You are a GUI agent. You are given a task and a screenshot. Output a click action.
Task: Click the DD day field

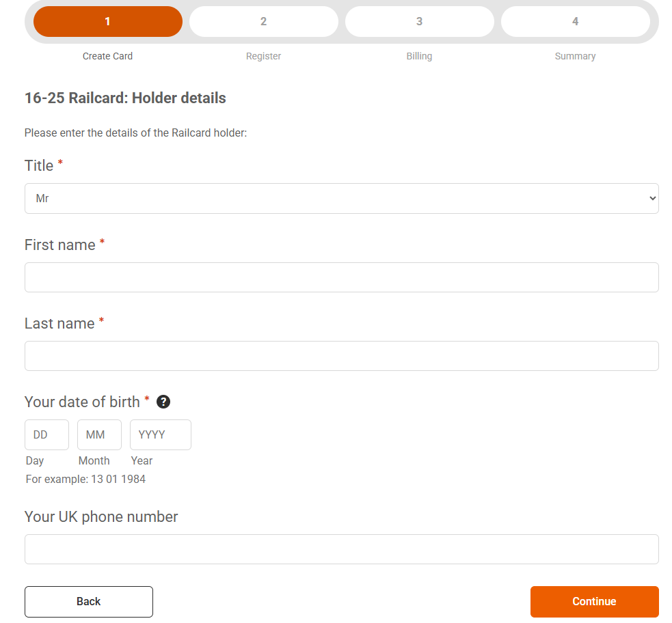(x=46, y=435)
